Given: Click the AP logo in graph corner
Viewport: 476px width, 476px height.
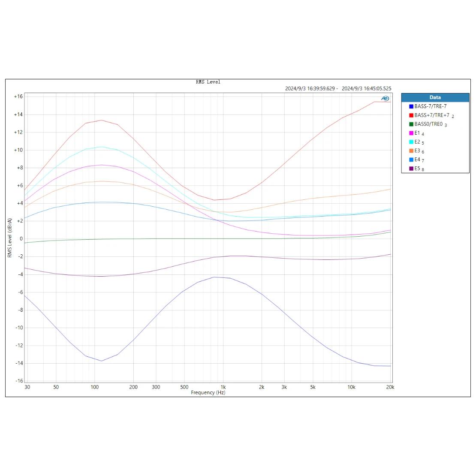Looking at the screenshot, I should tap(385, 99).
